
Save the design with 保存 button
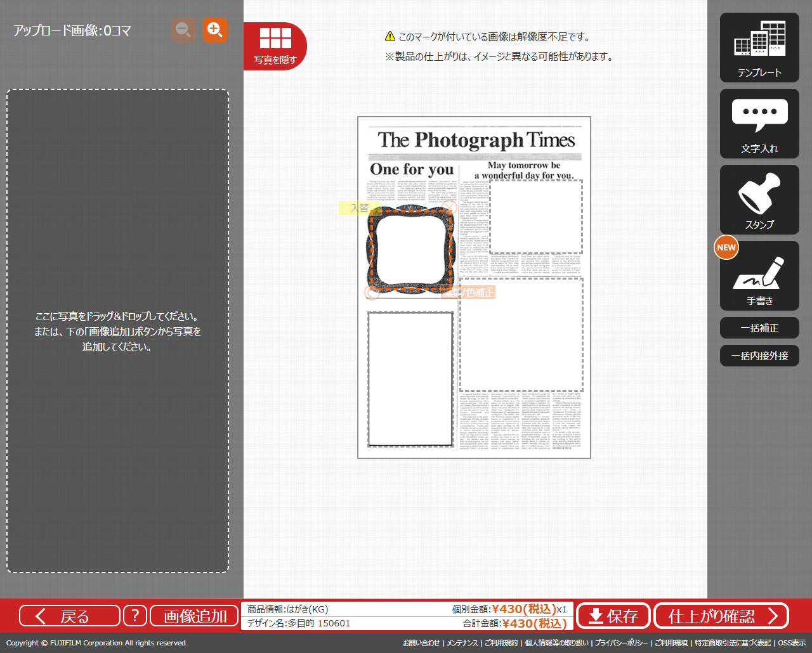click(613, 616)
